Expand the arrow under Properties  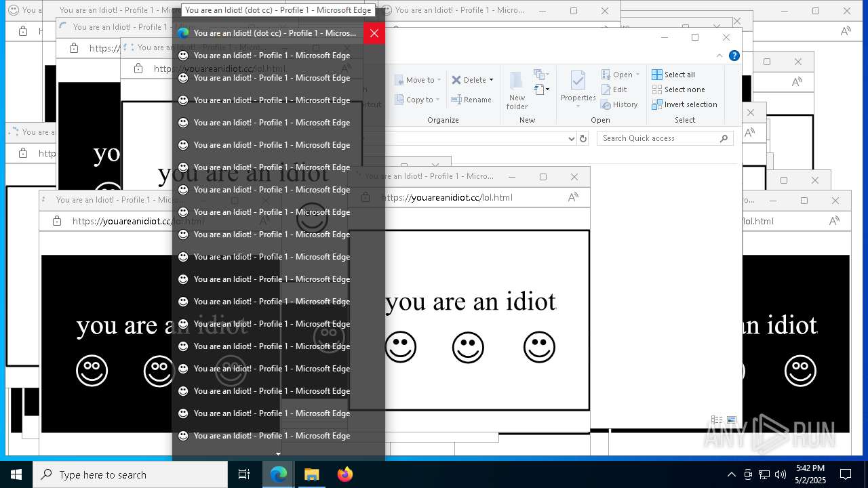point(578,106)
